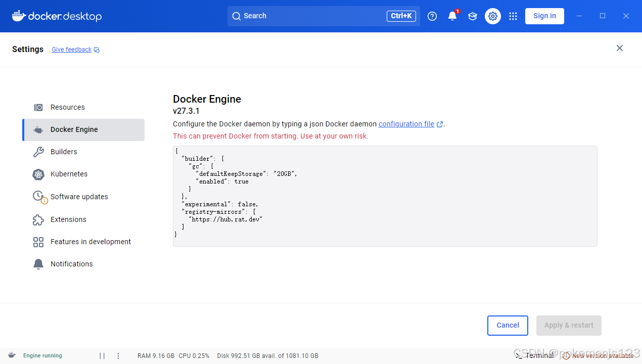Click the engine whale icon in status bar
Image resolution: width=642 pixels, height=364 pixels.
[x=12, y=355]
